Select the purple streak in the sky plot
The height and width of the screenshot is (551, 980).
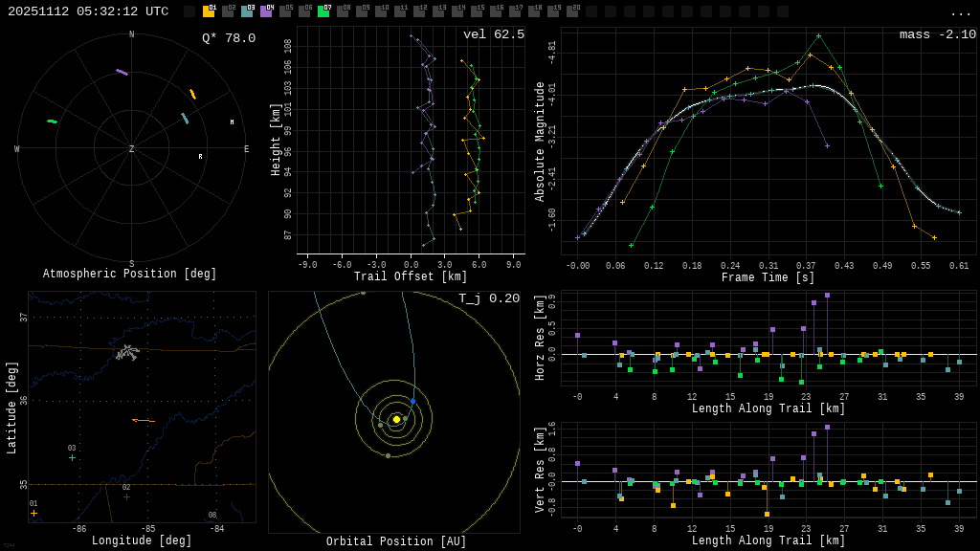point(122,72)
